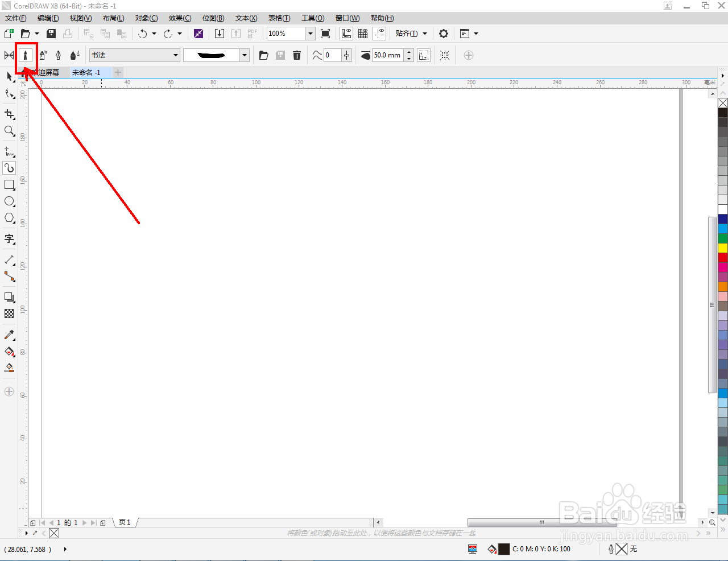This screenshot has width=728, height=561.
Task: Select the Sprayer artistic media mode
Action: tap(43, 55)
